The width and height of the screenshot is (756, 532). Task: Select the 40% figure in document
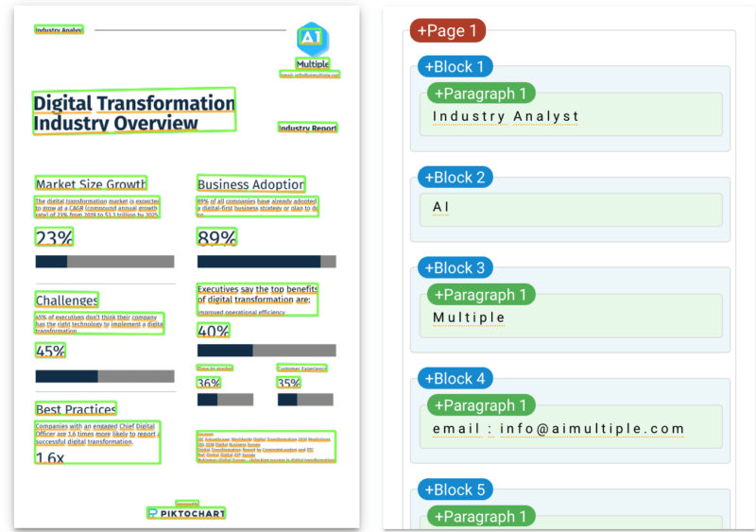point(214,331)
